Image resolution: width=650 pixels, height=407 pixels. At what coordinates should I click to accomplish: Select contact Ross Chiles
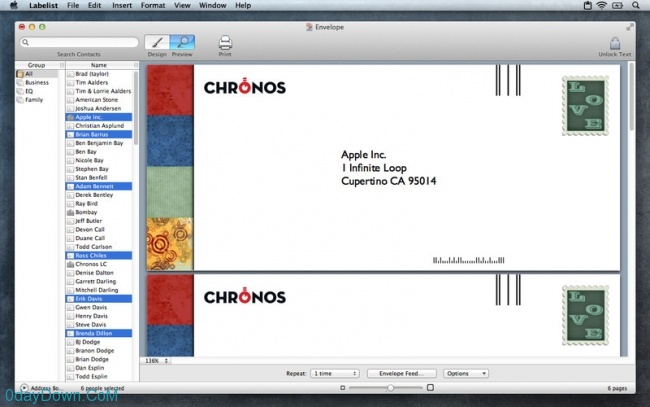click(99, 255)
